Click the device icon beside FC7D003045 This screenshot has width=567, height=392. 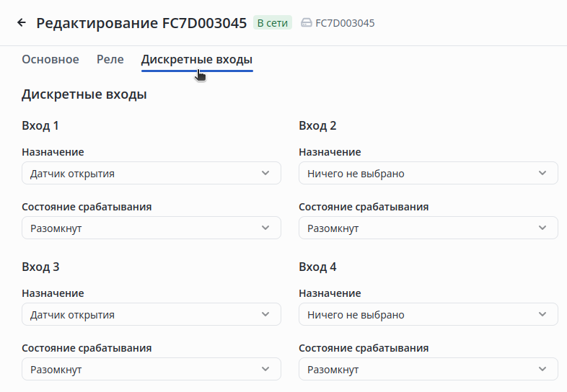(x=306, y=23)
